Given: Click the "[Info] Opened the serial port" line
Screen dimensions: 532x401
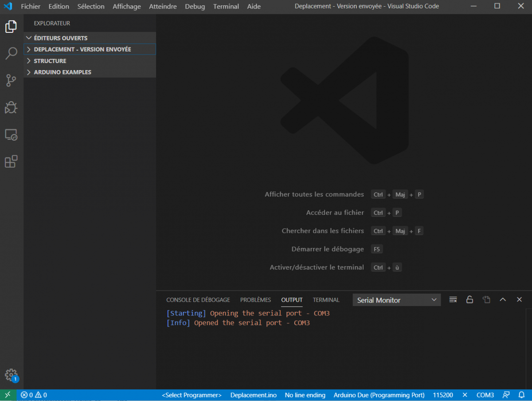Looking at the screenshot, I should pyautogui.click(x=238, y=323).
